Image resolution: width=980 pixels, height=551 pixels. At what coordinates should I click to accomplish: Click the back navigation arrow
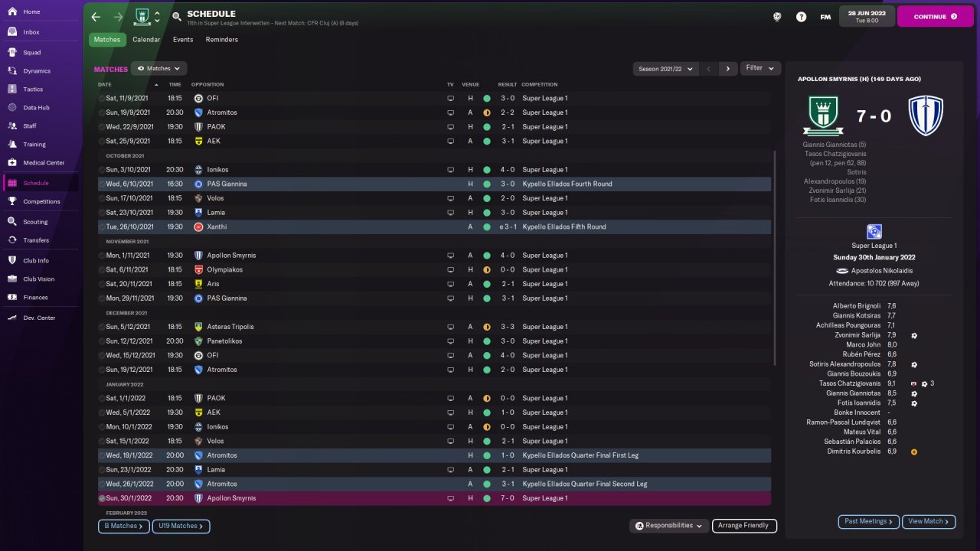(x=96, y=17)
